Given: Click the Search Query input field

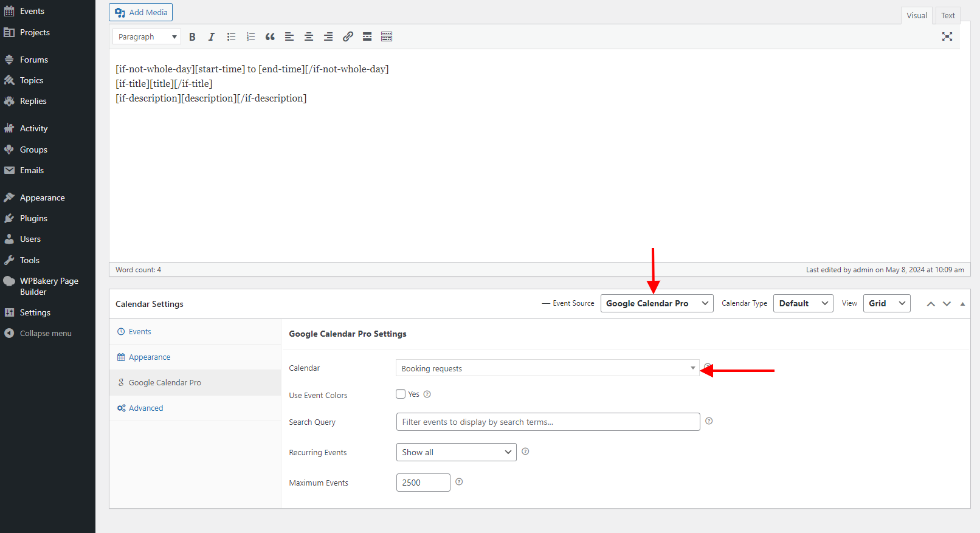Looking at the screenshot, I should [548, 422].
